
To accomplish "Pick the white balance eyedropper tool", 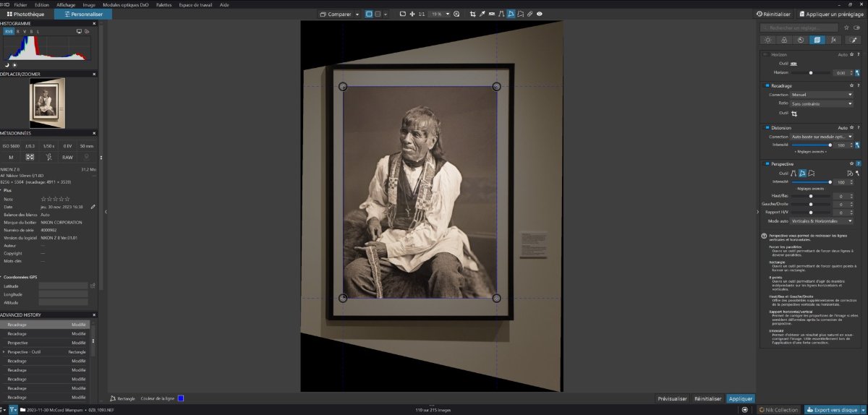I will click(x=482, y=14).
